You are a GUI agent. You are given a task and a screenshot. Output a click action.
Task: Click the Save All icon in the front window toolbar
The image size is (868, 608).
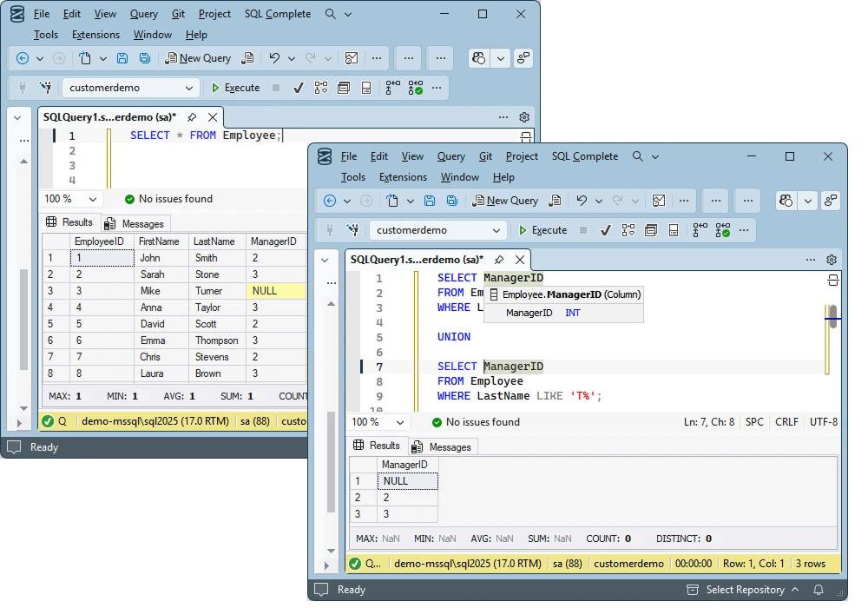pyautogui.click(x=452, y=201)
